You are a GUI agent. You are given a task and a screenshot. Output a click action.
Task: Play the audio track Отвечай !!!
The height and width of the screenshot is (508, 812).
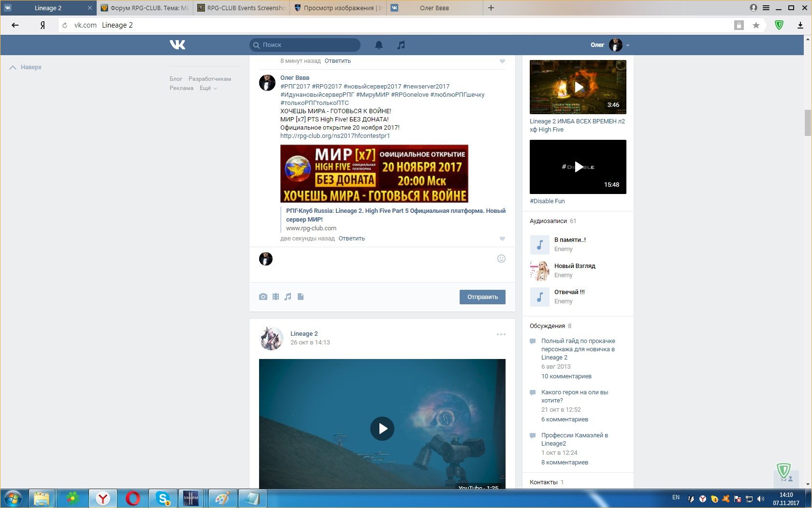[x=540, y=297]
